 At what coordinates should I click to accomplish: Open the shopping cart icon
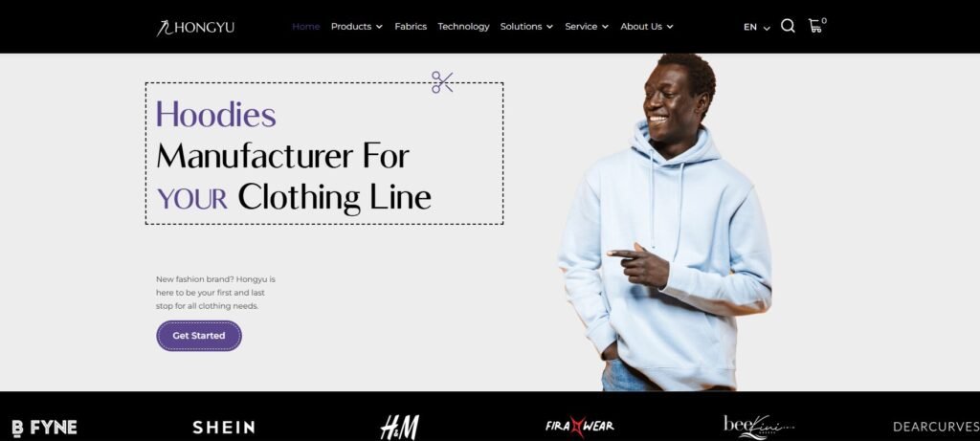click(816, 26)
